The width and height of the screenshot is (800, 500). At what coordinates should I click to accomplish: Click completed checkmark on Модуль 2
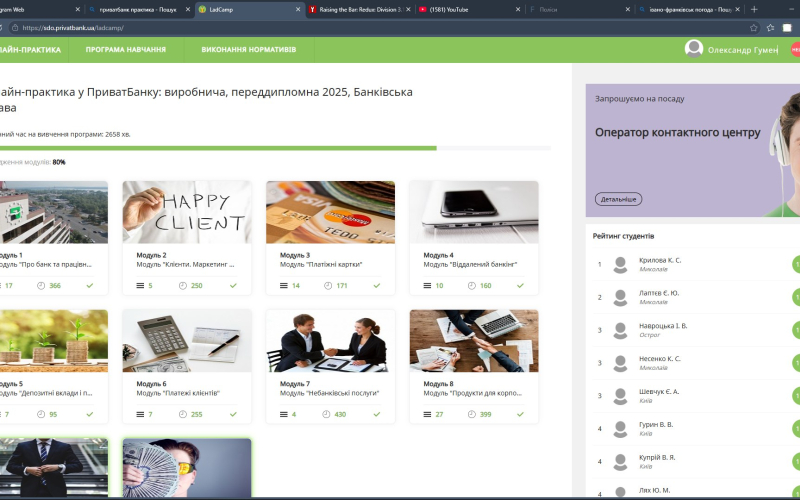[233, 286]
